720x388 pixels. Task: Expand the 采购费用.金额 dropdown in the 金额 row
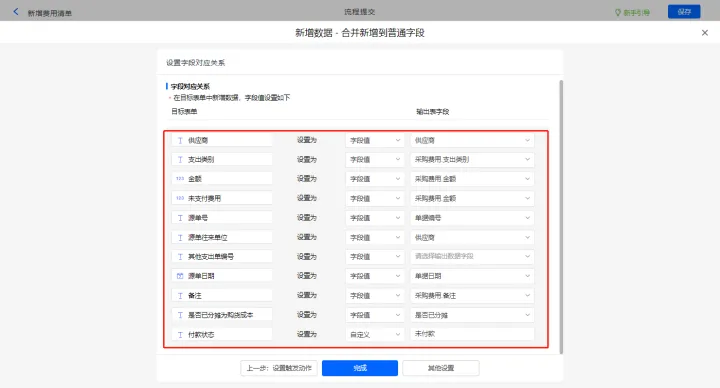[472, 179]
